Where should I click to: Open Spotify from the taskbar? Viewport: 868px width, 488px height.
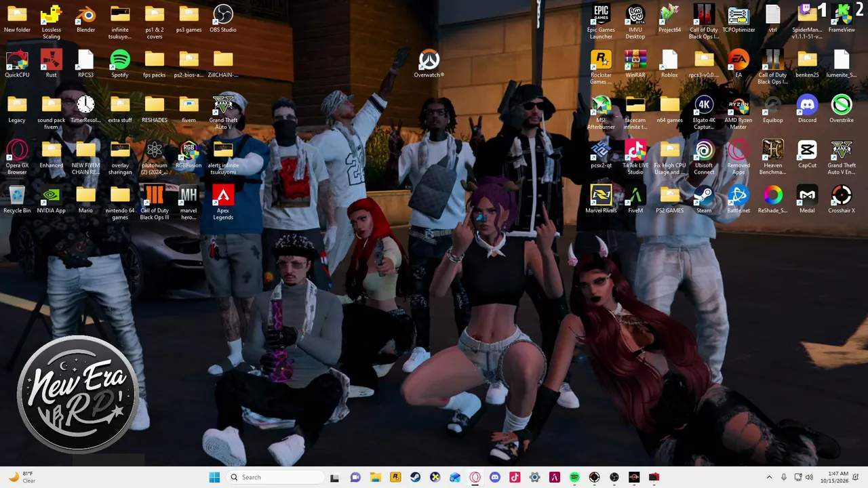click(574, 477)
